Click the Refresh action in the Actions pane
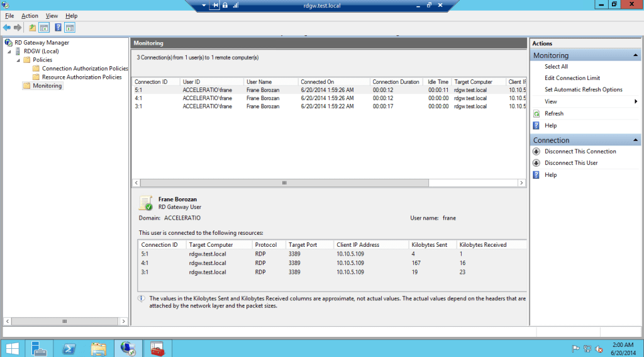This screenshot has height=357, width=644. tap(553, 114)
